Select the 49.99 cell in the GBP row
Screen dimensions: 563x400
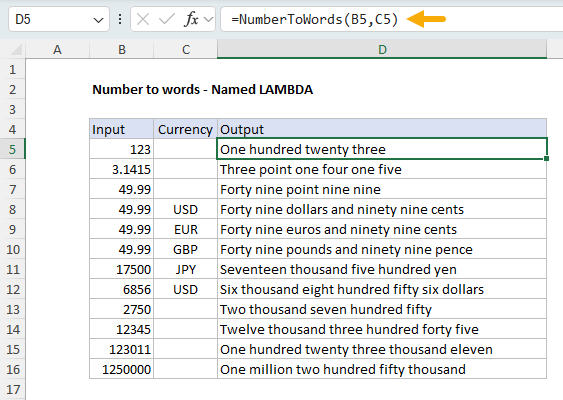pos(122,250)
